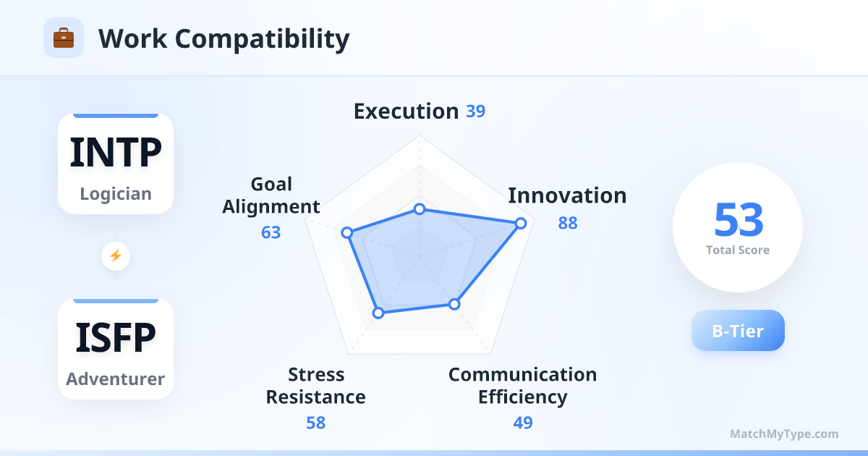The image size is (868, 456).
Task: Click the Execution data point on radar
Action: [419, 209]
